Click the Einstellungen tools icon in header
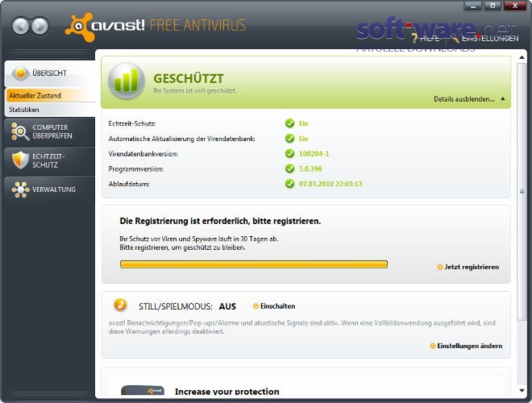 [x=454, y=39]
